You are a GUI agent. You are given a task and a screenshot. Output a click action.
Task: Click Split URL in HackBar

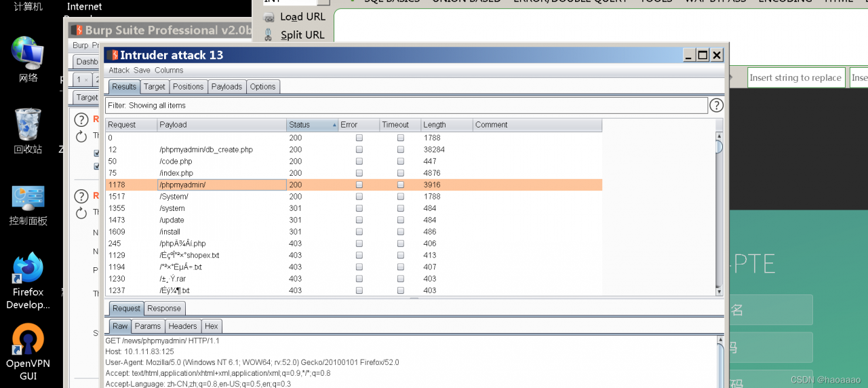[302, 35]
